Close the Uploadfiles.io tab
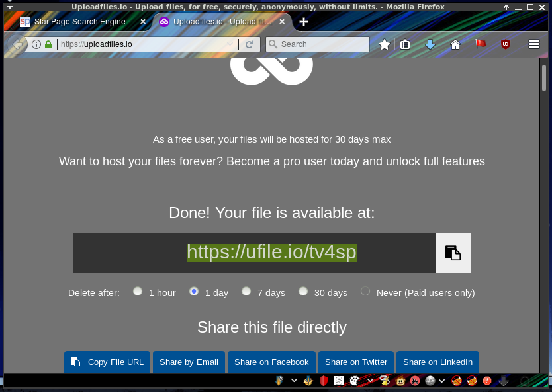The width and height of the screenshot is (552, 392). (282, 22)
